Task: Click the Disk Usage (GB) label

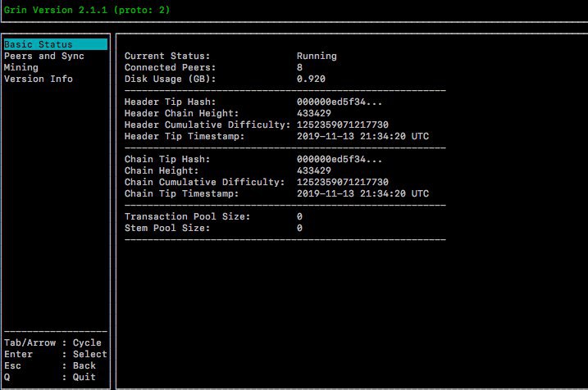Action: pyautogui.click(x=171, y=79)
